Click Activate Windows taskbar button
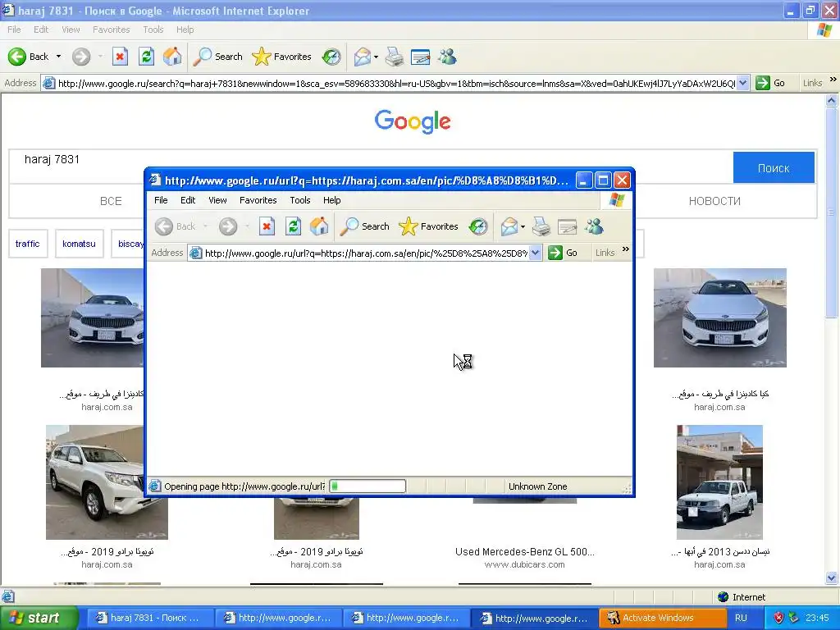The image size is (840, 630). pyautogui.click(x=662, y=618)
